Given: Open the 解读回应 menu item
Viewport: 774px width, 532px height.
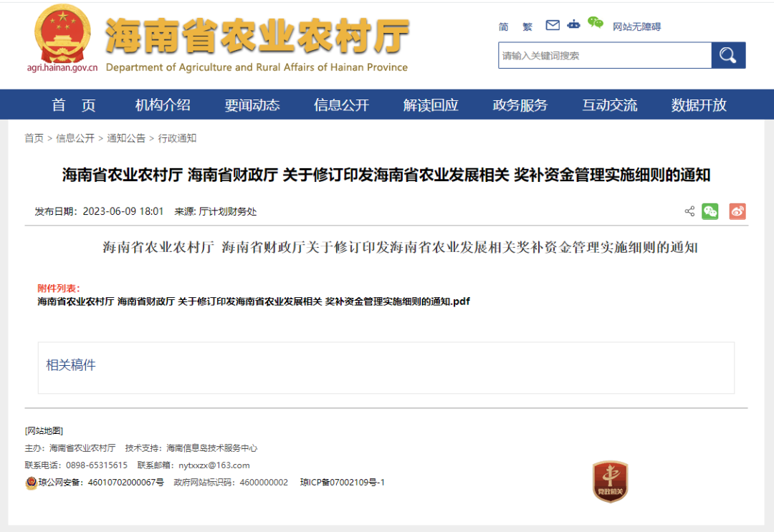Looking at the screenshot, I should pos(431,105).
